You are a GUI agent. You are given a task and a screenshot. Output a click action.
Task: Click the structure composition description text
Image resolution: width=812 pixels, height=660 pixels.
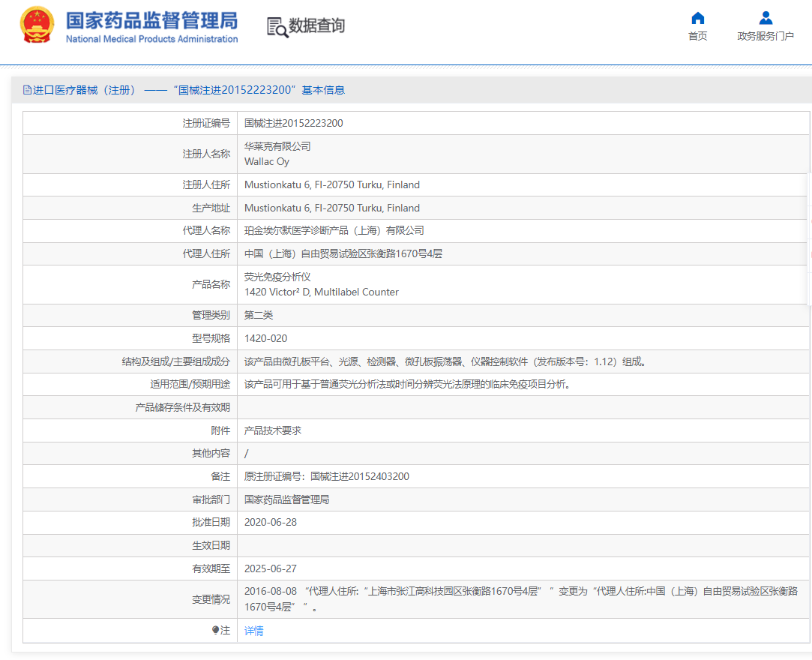point(445,361)
